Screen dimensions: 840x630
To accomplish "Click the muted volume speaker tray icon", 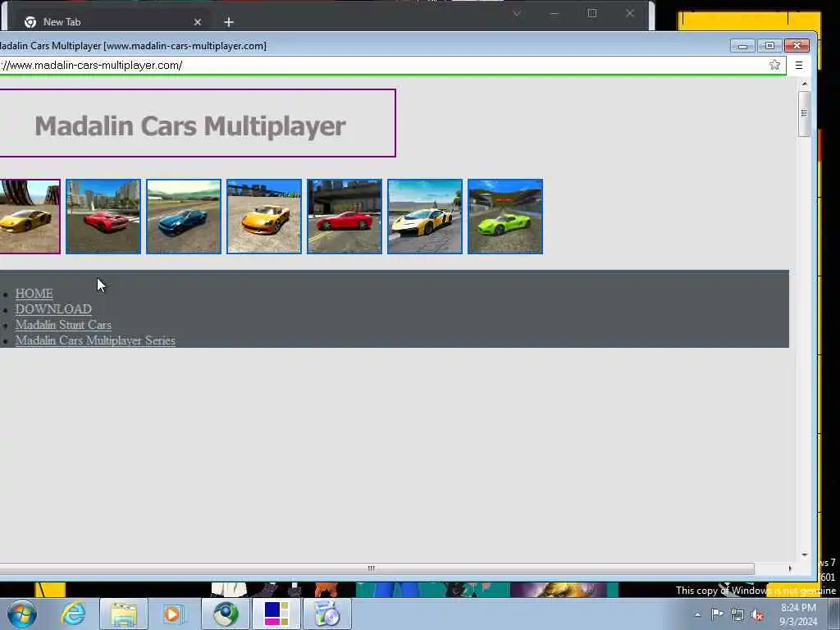I will tap(757, 615).
